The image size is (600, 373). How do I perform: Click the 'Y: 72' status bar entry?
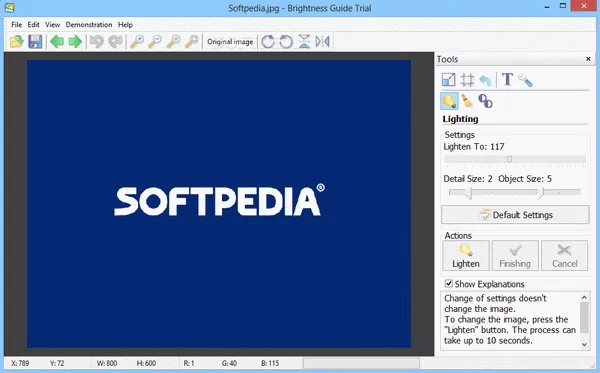point(57,363)
